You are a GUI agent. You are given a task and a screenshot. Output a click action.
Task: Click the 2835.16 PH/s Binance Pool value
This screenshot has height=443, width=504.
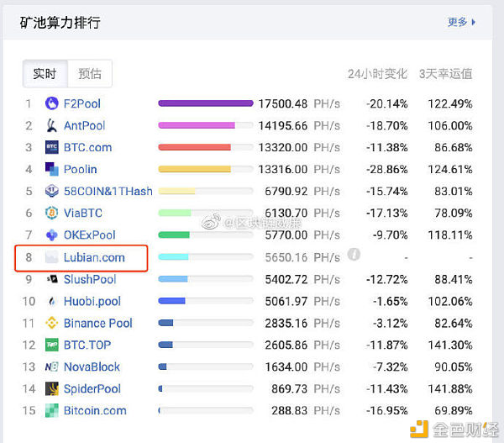coord(302,323)
